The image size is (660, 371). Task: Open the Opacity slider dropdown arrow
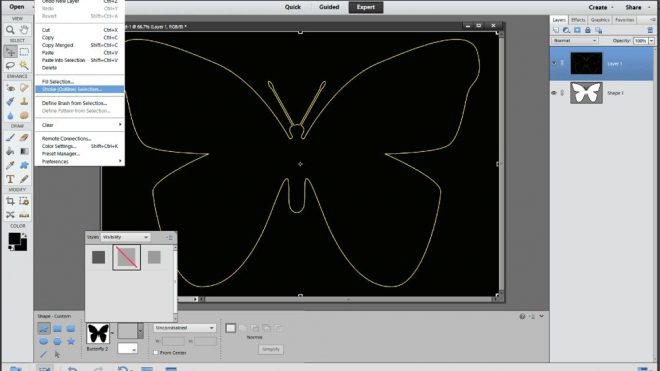pos(652,41)
